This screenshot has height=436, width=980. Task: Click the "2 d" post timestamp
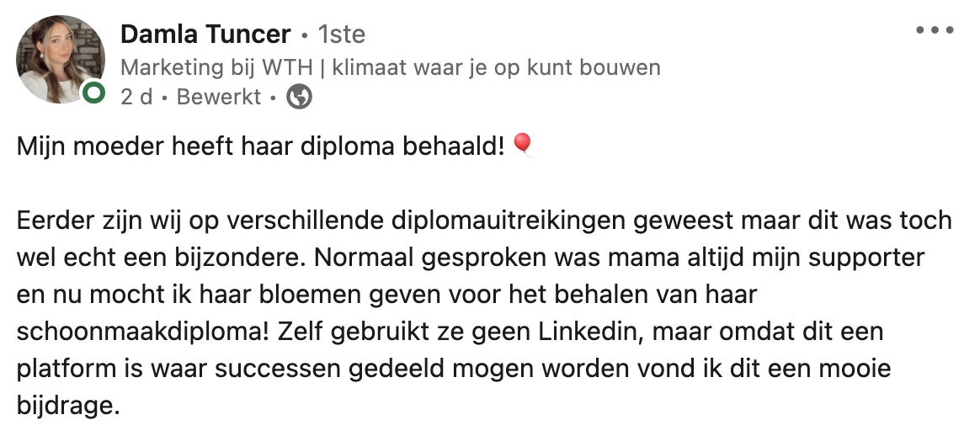pyautogui.click(x=136, y=98)
